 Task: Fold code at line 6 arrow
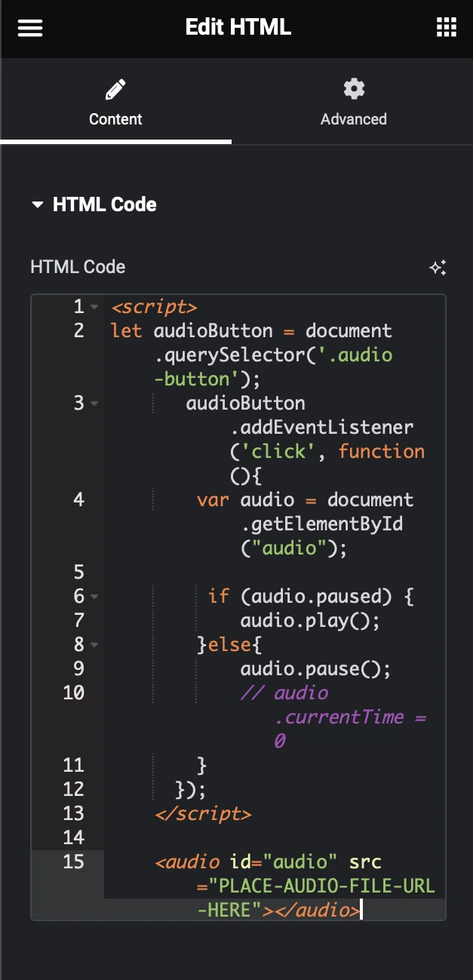tap(94, 597)
